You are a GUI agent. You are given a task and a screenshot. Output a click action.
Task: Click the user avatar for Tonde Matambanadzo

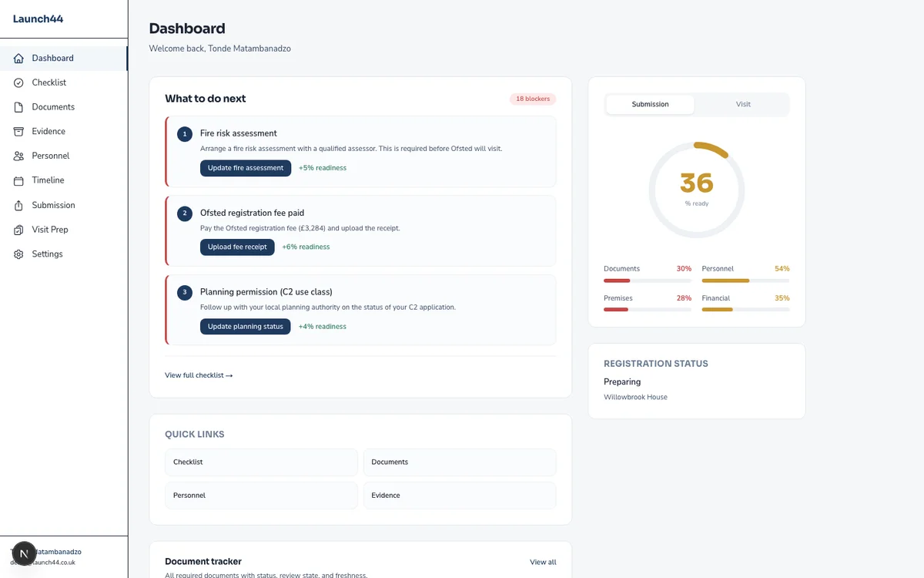23,554
